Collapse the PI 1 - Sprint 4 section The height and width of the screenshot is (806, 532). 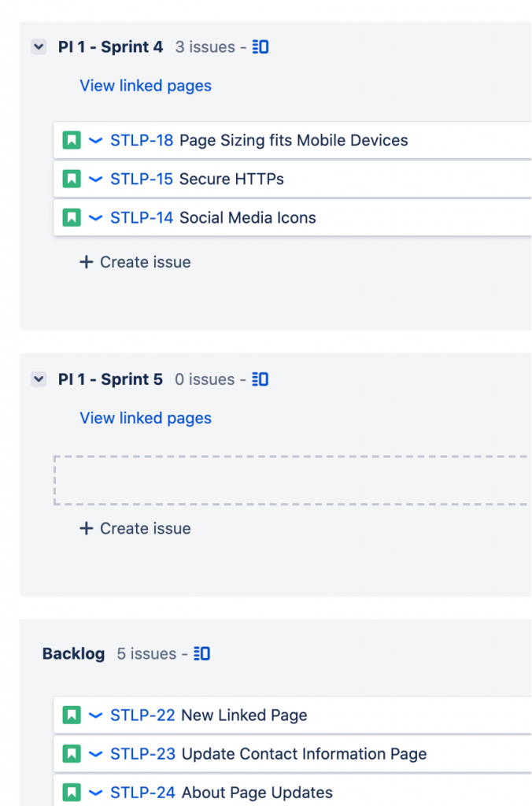tap(39, 46)
